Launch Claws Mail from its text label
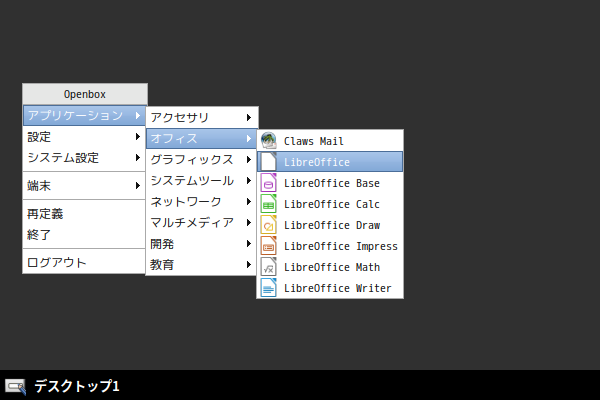The image size is (600, 400). 314,141
